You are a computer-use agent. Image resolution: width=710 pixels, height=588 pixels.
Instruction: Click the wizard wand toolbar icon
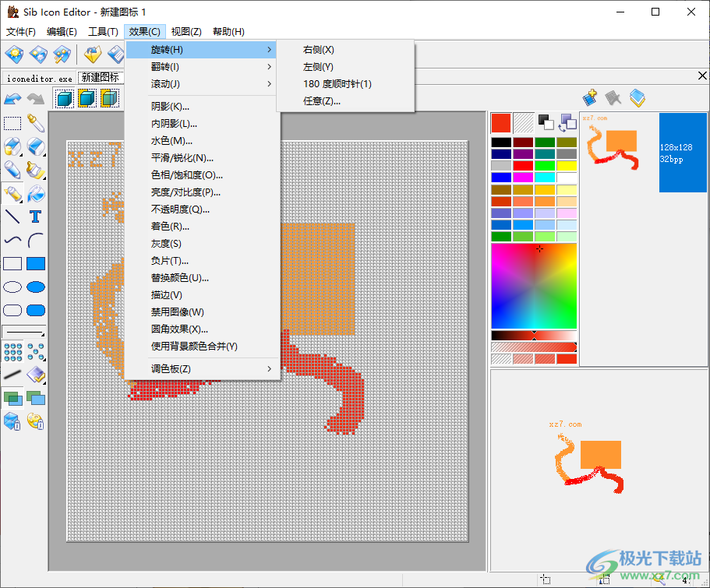[x=62, y=55]
